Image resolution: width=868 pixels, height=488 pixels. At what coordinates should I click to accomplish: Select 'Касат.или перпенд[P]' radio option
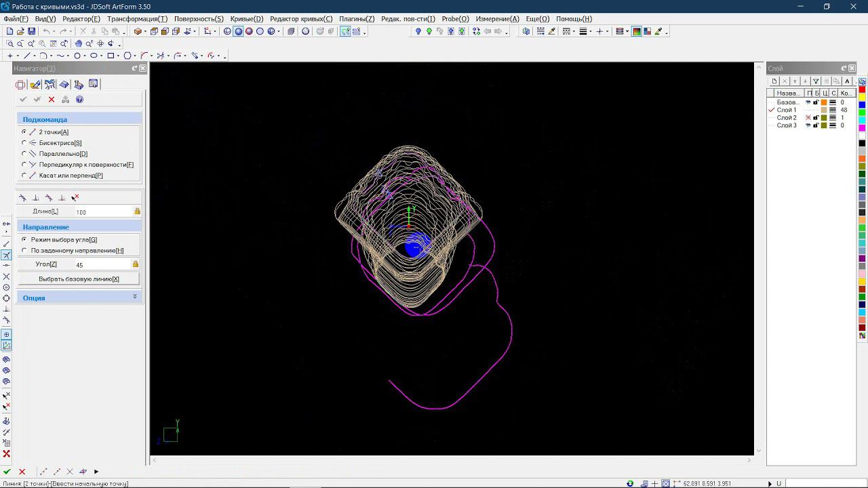24,176
